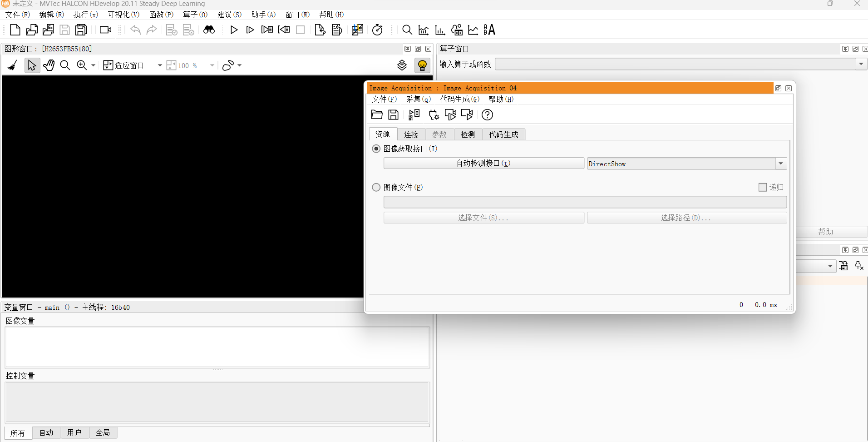Click the operator name input field
The width and height of the screenshot is (868, 442).
click(x=675, y=64)
